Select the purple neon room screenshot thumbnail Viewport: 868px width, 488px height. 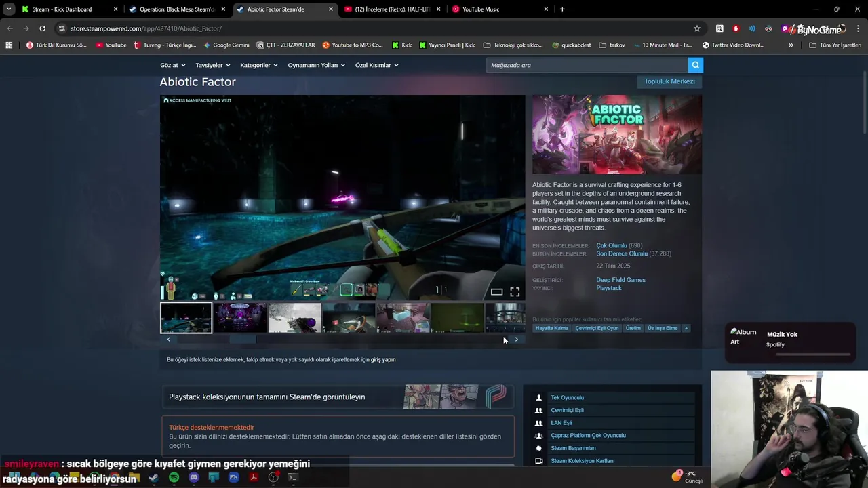(240, 318)
